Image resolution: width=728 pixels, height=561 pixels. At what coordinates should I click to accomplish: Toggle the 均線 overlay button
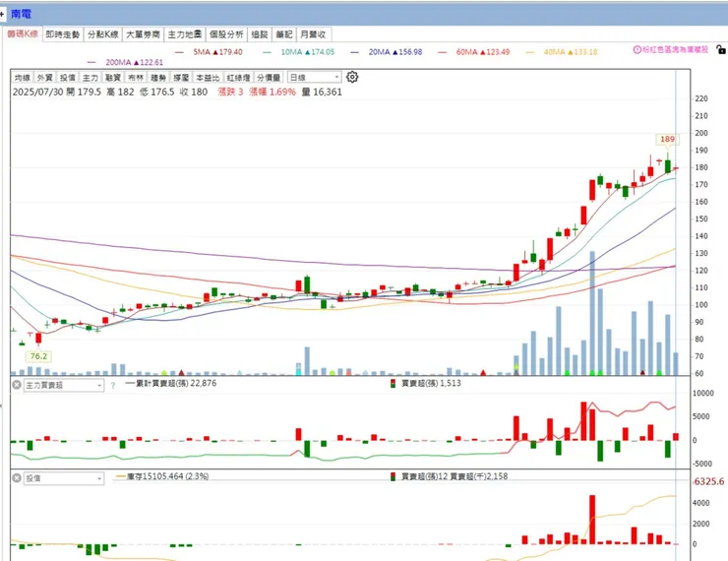23,78
